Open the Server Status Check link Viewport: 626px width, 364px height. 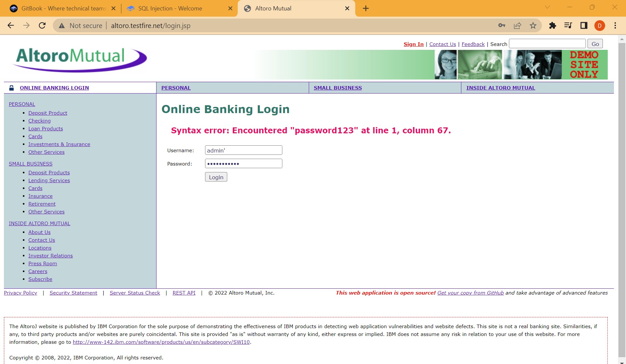coord(135,293)
